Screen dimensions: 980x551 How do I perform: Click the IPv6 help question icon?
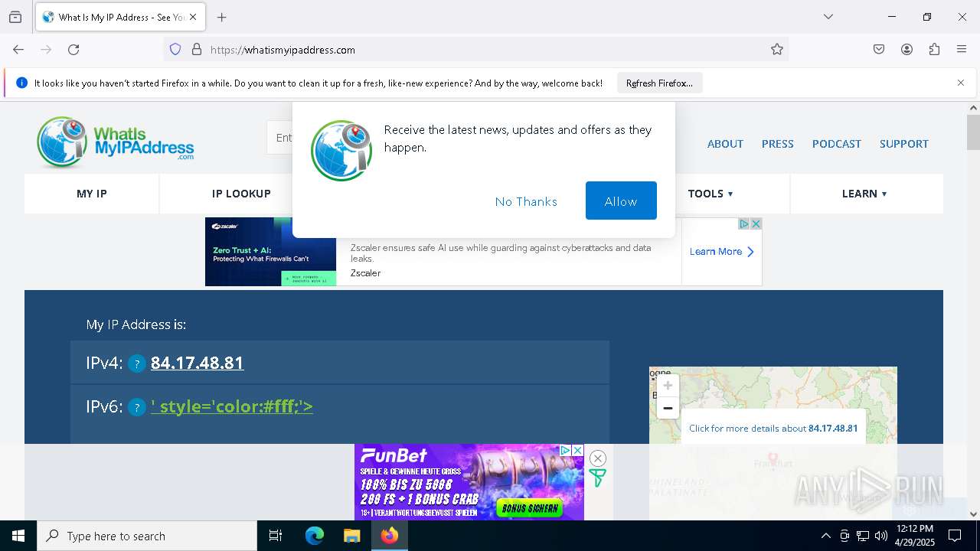click(x=136, y=408)
